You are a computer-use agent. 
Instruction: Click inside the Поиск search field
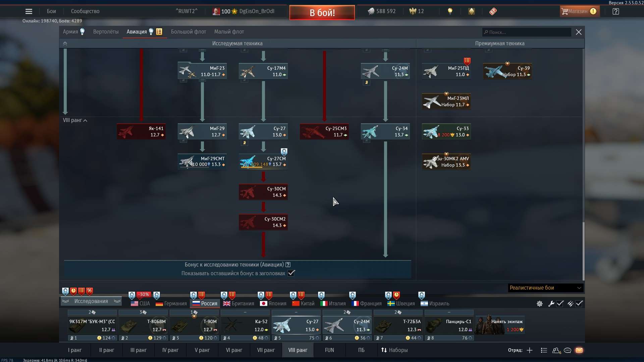click(x=527, y=32)
